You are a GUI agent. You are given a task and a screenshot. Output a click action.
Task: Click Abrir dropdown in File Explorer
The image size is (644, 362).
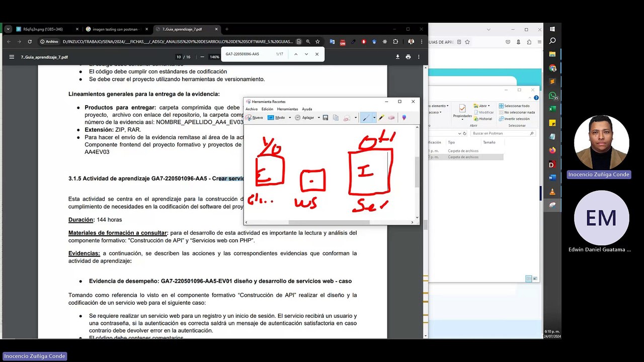[x=482, y=106]
